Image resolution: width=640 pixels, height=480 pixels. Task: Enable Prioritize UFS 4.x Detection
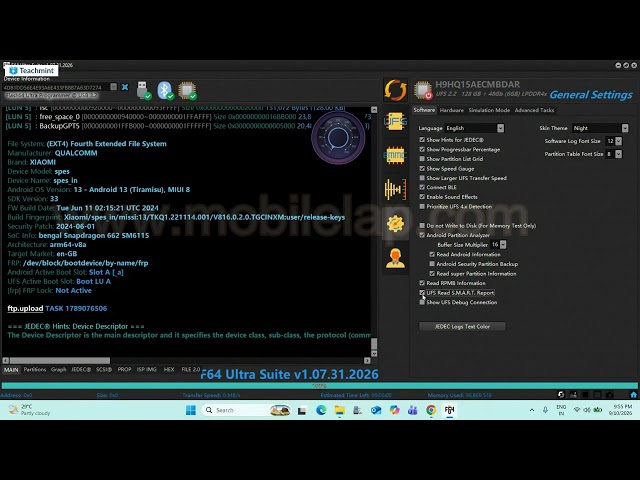click(x=422, y=207)
